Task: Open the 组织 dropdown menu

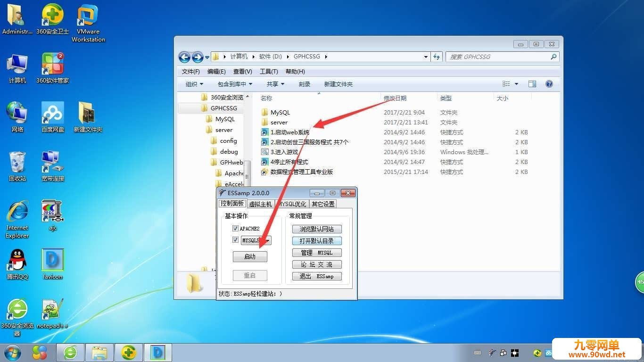Action: click(194, 84)
